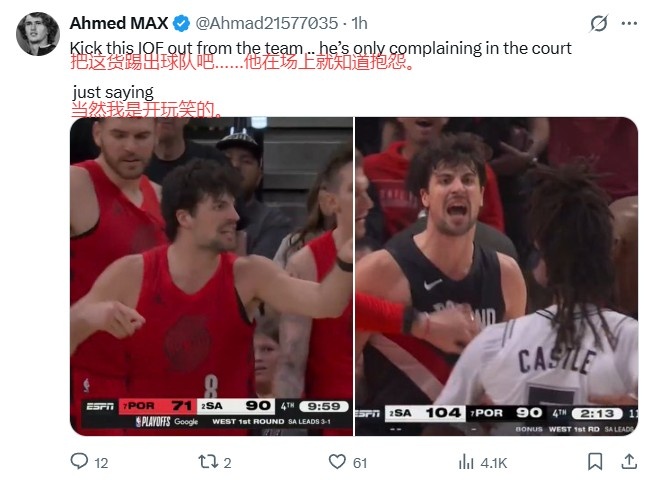Open the three-dot more options menu
Image resolution: width=657 pixels, height=480 pixels.
(629, 23)
